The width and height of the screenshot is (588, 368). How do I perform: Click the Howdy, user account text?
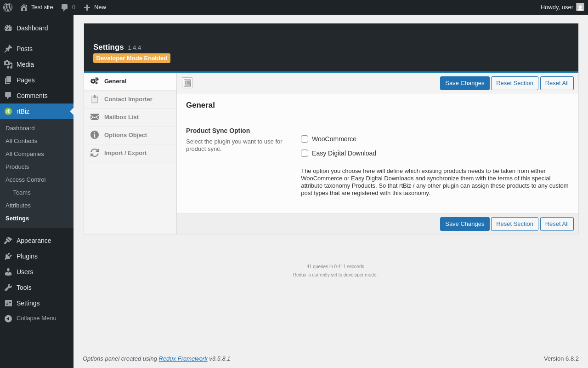tap(557, 7)
